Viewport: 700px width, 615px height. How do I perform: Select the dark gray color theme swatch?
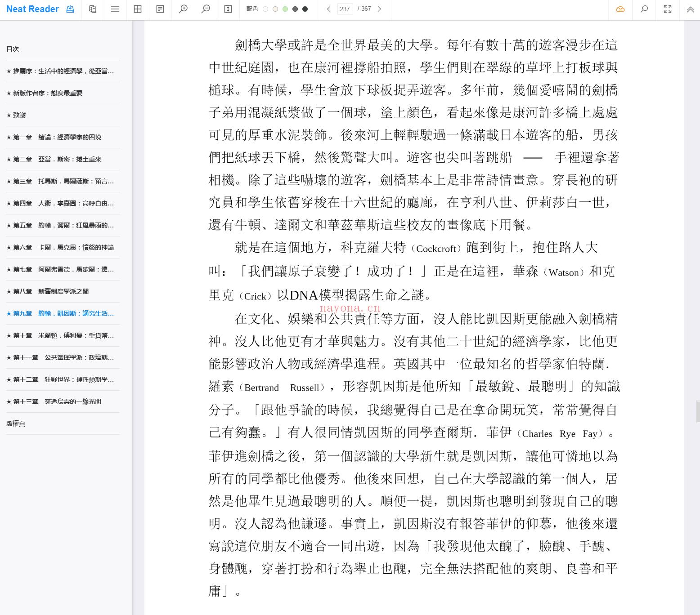point(295,9)
